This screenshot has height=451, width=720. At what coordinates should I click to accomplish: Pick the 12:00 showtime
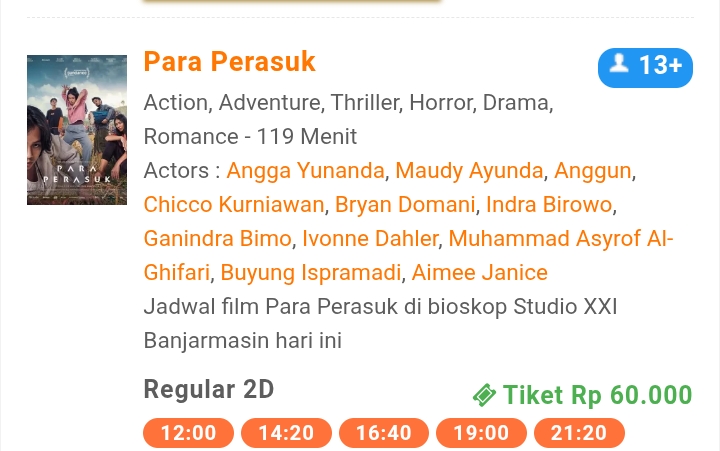[188, 433]
